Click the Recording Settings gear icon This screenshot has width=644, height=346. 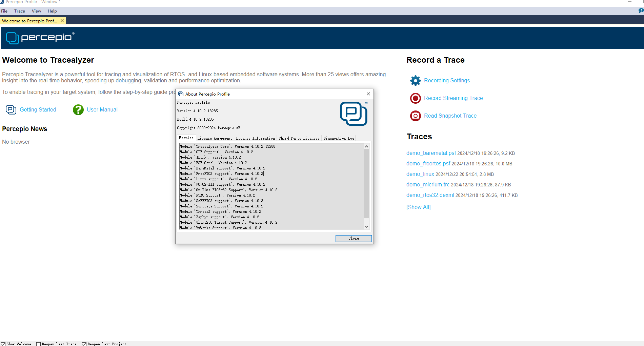[415, 81]
